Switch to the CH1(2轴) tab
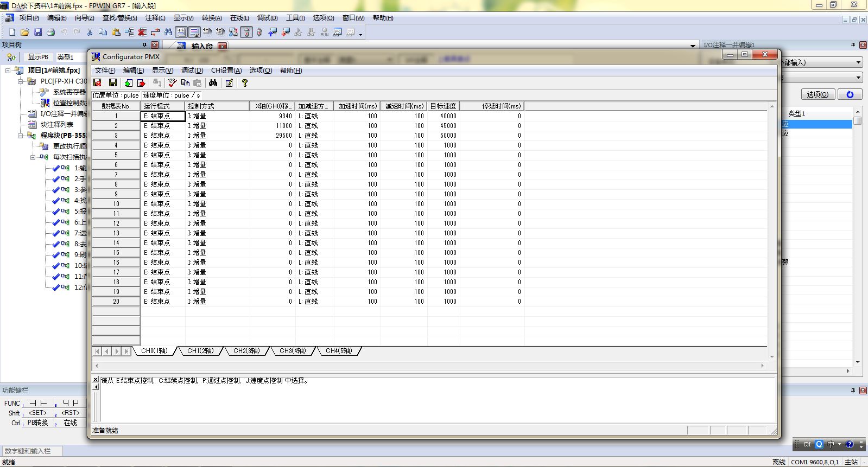 200,351
